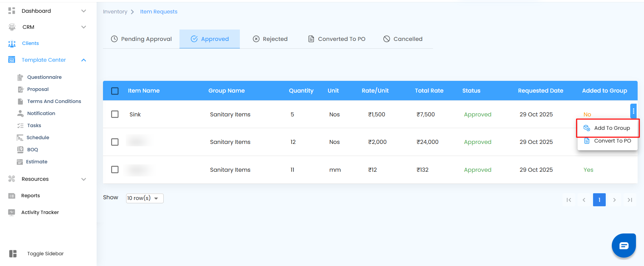Expand the Dashboard menu chevron
The width and height of the screenshot is (644, 266).
tap(84, 11)
